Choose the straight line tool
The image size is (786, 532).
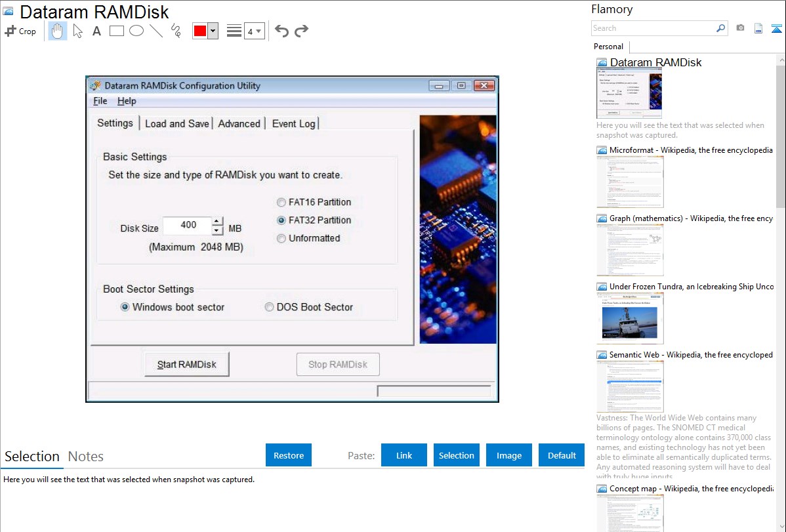tap(156, 31)
